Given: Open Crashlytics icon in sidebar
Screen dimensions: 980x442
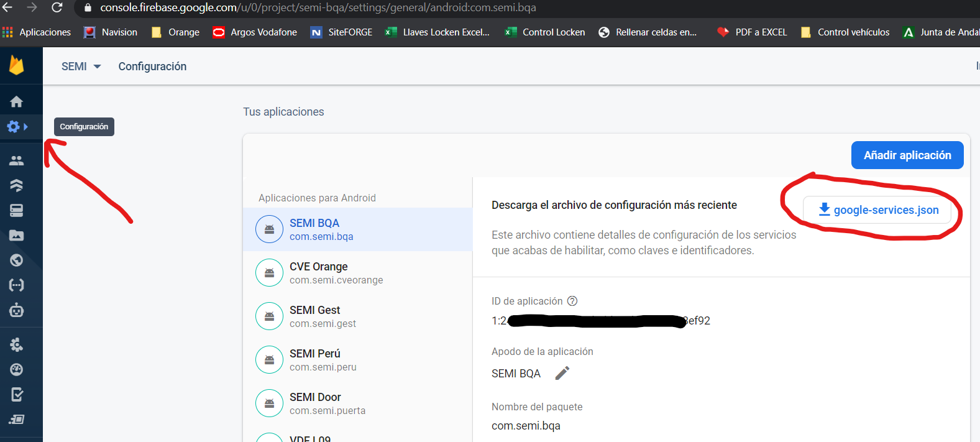Looking at the screenshot, I should click(x=17, y=344).
